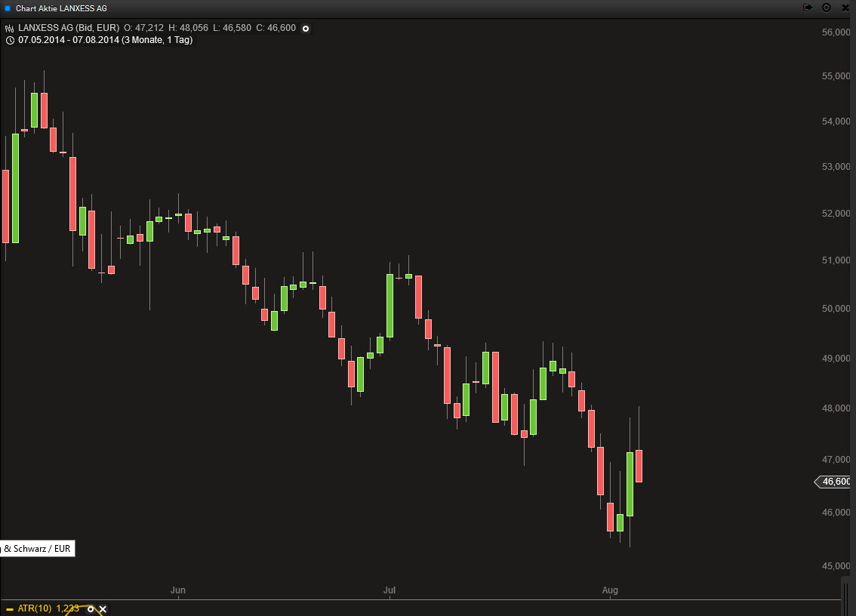Click the Jun label on the time axis

point(178,590)
